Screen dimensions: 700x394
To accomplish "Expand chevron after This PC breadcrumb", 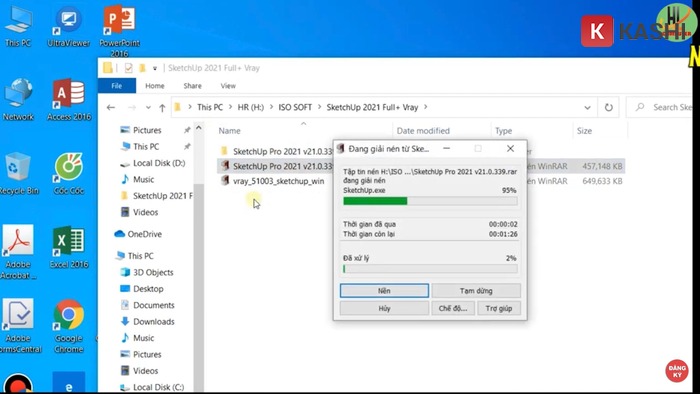I will click(231, 107).
